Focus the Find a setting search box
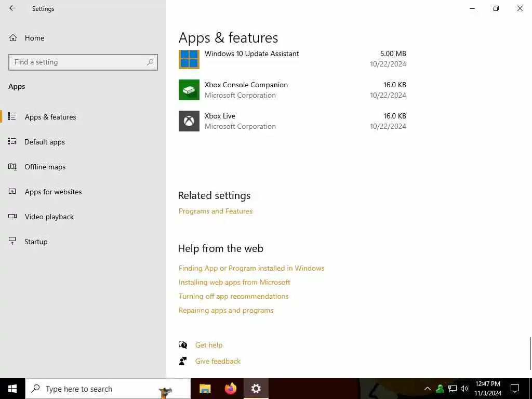532x399 pixels. [83, 62]
